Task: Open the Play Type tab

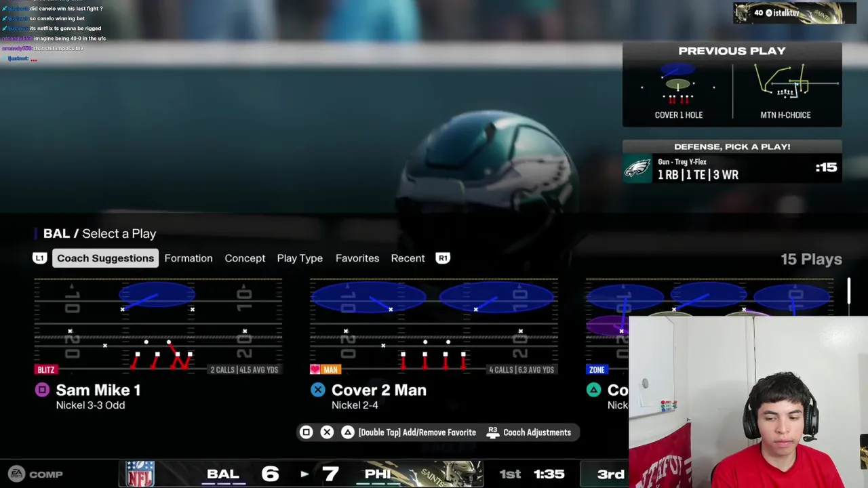Action: pyautogui.click(x=300, y=258)
